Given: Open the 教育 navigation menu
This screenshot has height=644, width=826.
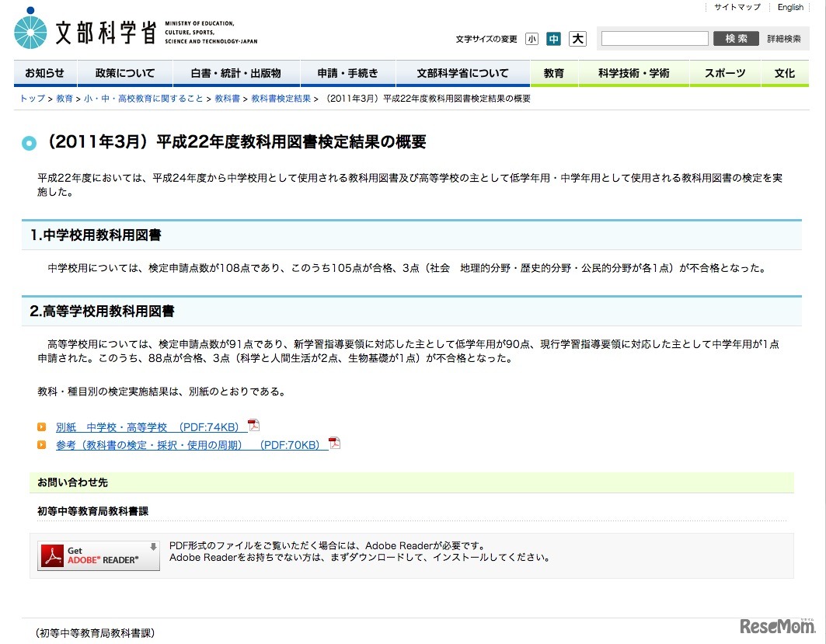Looking at the screenshot, I should pos(554,72).
